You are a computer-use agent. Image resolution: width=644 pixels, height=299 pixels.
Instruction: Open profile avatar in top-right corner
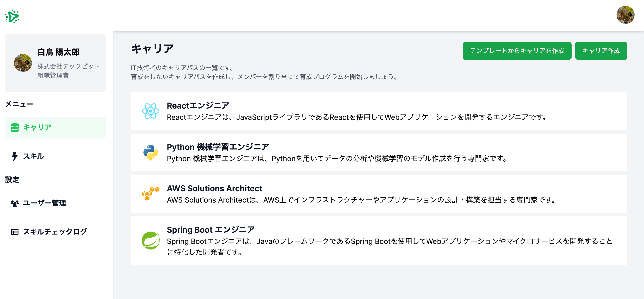625,15
